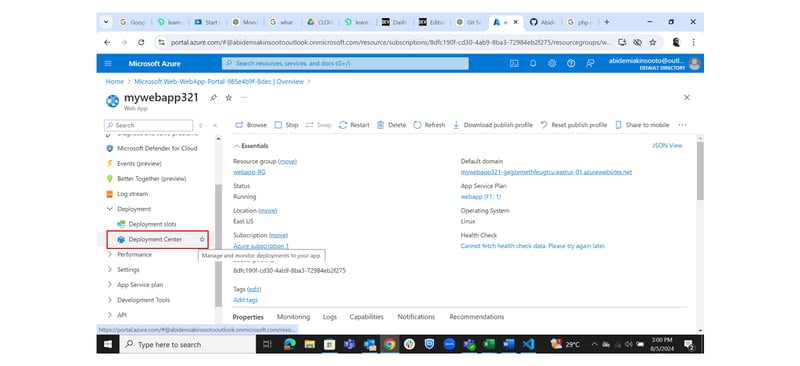Favorite Deployment Center using its star
800x366 pixels.
tap(202, 239)
